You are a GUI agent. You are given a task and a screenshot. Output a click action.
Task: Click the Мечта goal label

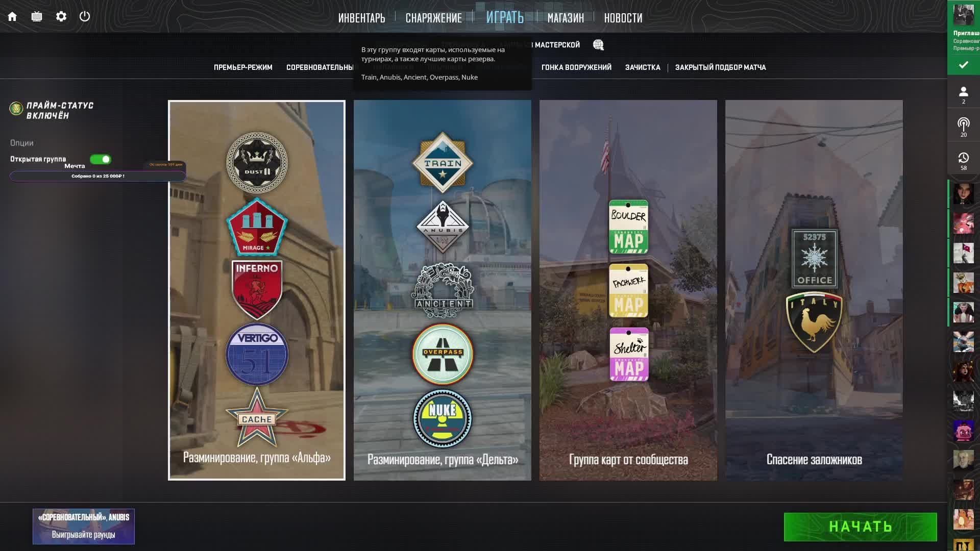(x=75, y=166)
